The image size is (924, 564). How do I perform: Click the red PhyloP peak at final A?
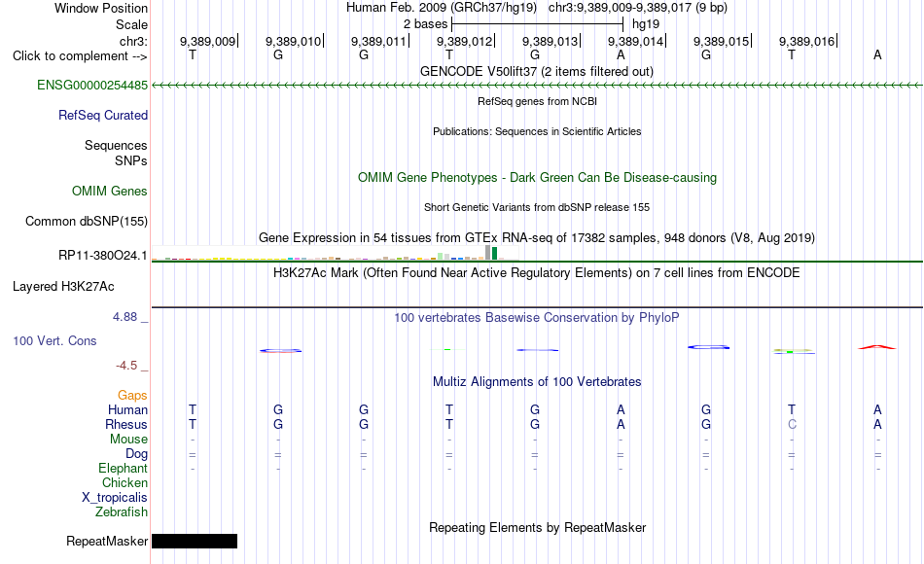pyautogui.click(x=877, y=347)
